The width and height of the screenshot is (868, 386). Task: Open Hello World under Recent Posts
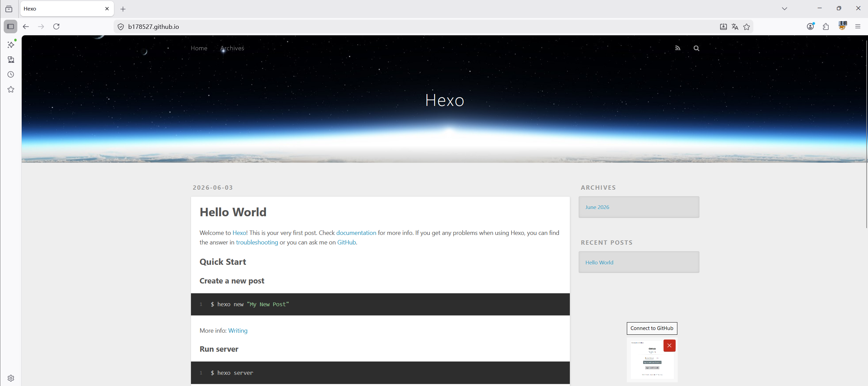599,262
